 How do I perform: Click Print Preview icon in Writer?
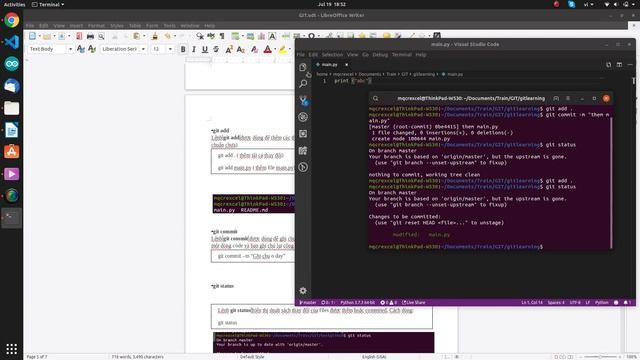tap(101, 36)
